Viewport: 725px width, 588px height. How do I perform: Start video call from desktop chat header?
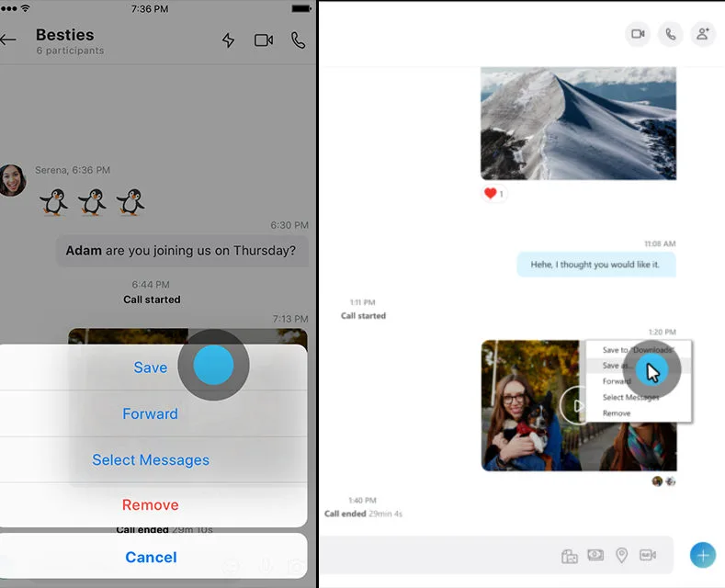pyautogui.click(x=638, y=34)
